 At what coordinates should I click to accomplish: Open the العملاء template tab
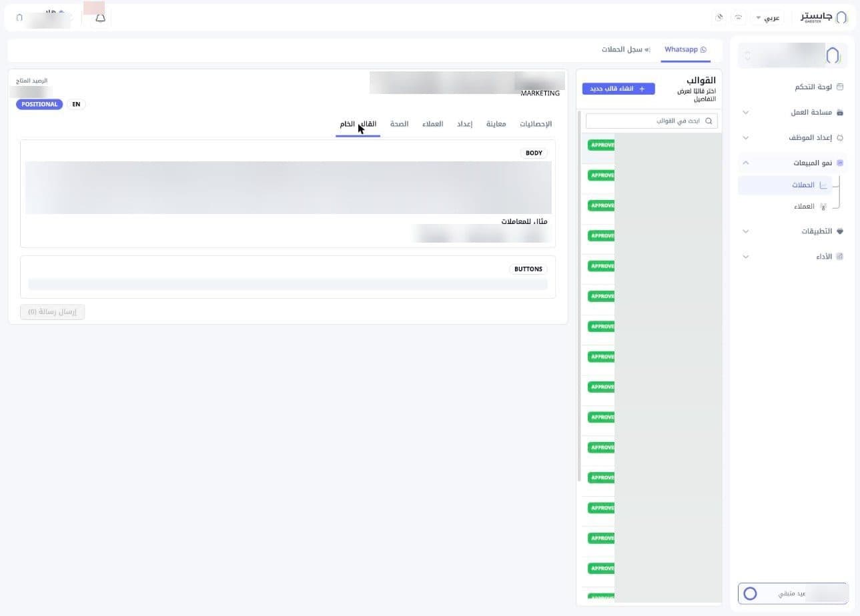click(432, 124)
